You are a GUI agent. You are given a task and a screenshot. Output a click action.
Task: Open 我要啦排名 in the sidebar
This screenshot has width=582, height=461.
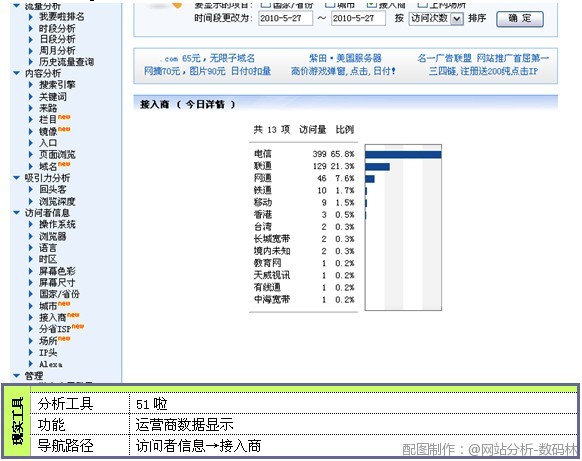62,17
